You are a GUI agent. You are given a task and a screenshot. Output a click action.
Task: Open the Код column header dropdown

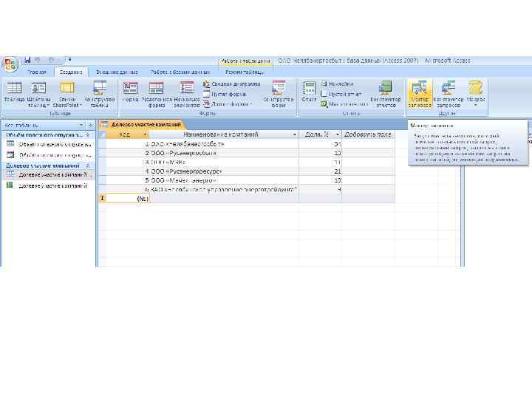coord(145,134)
